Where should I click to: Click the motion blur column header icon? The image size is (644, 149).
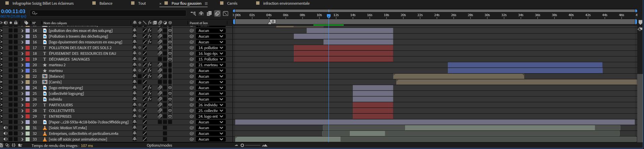(160, 23)
